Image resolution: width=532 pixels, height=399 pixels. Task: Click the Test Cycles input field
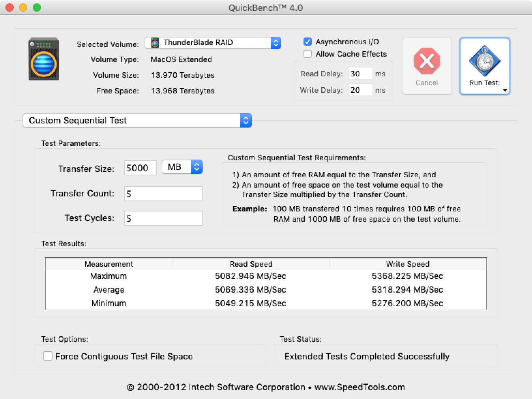(x=163, y=218)
